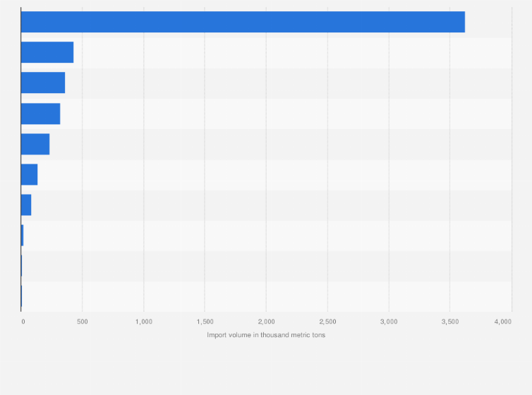Select the 1,000 axis tick label
This screenshot has width=532, height=395.
(x=143, y=322)
